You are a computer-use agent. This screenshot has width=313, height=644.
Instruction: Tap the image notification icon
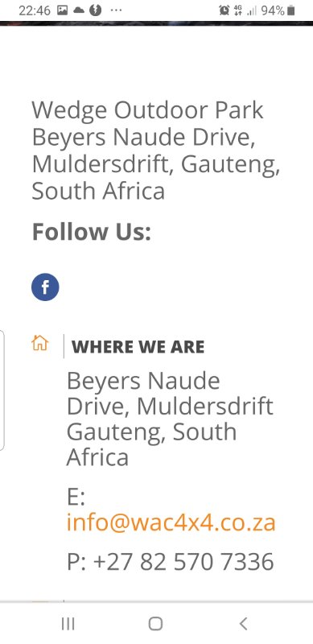(63, 10)
